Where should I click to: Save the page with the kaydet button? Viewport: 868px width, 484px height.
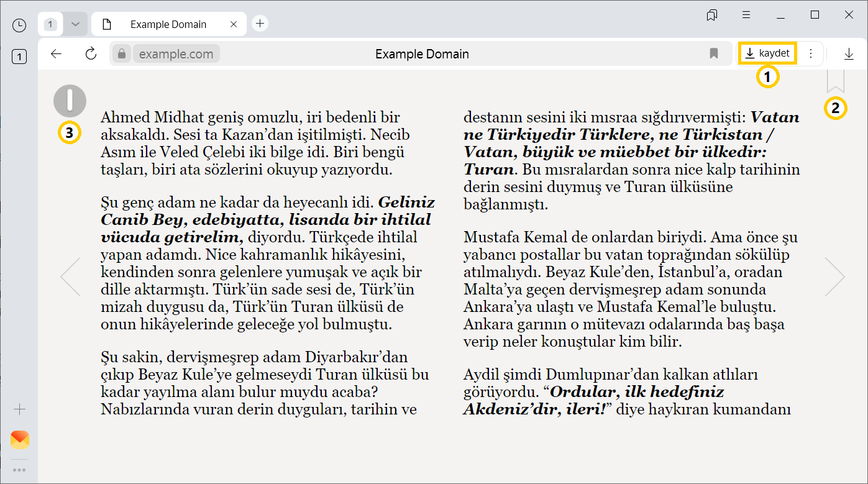point(767,53)
